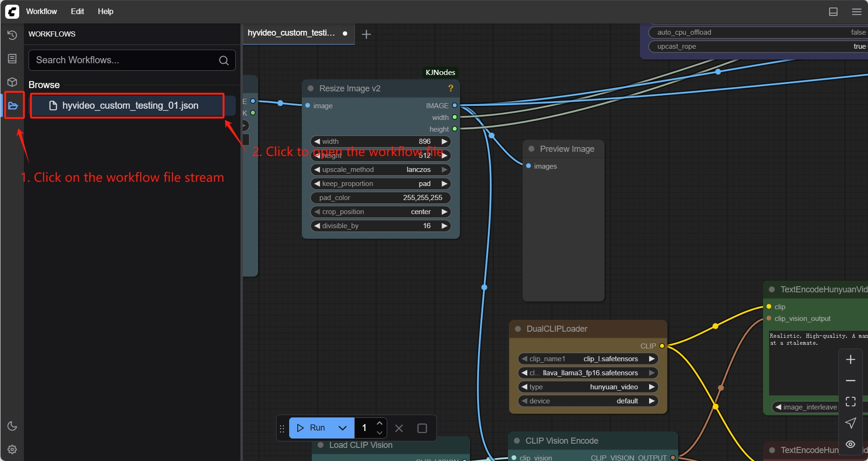This screenshot has height=461, width=868.
Task: Increase the width value with right arrow
Action: coord(444,141)
